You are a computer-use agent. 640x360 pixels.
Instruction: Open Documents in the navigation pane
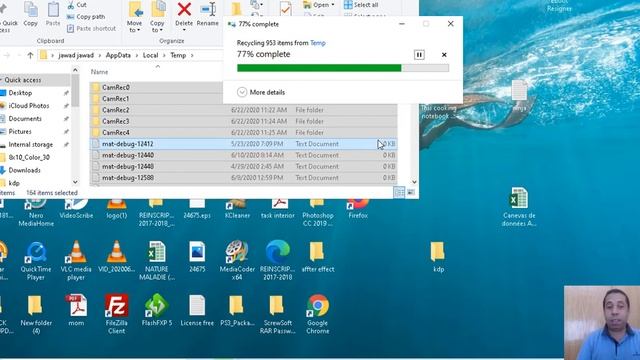pos(25,119)
